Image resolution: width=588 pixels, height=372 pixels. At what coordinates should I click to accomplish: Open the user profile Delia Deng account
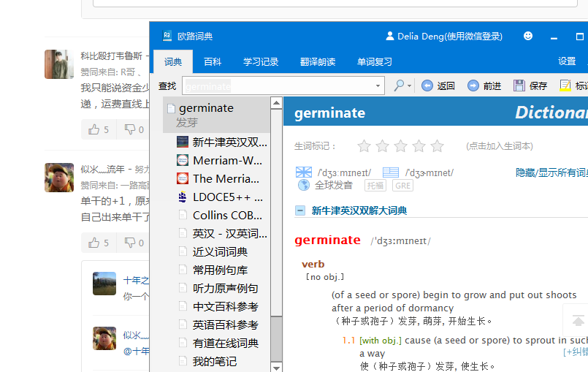444,36
